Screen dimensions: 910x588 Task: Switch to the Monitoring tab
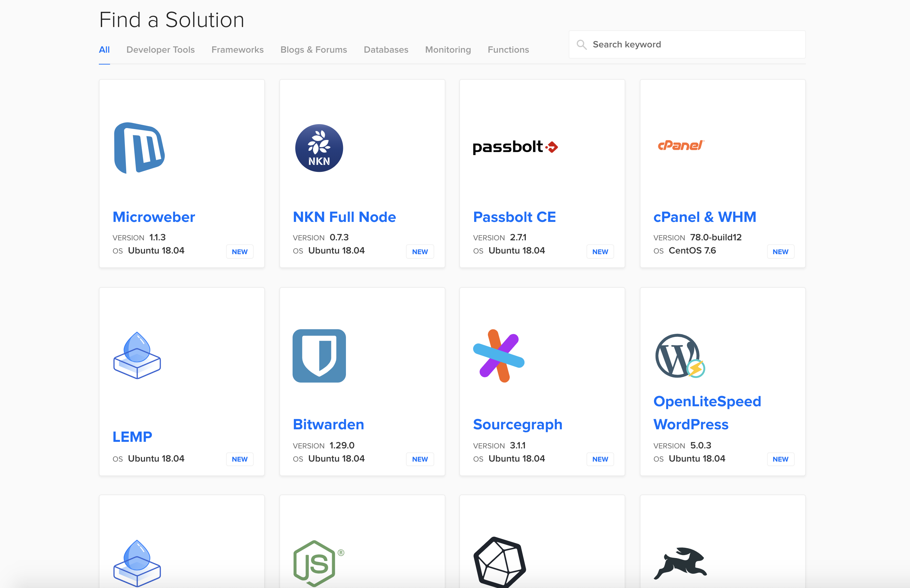(448, 50)
